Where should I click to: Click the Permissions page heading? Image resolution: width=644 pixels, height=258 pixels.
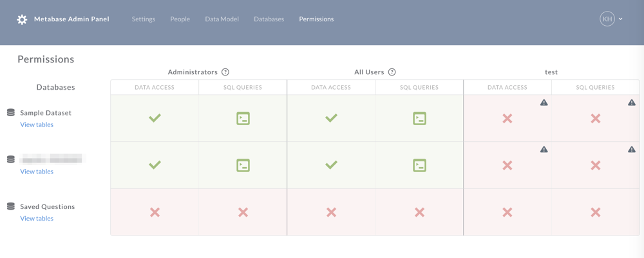point(46,59)
